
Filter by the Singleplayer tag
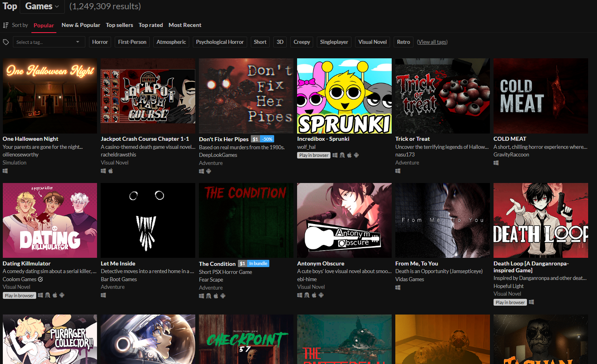[x=334, y=42]
